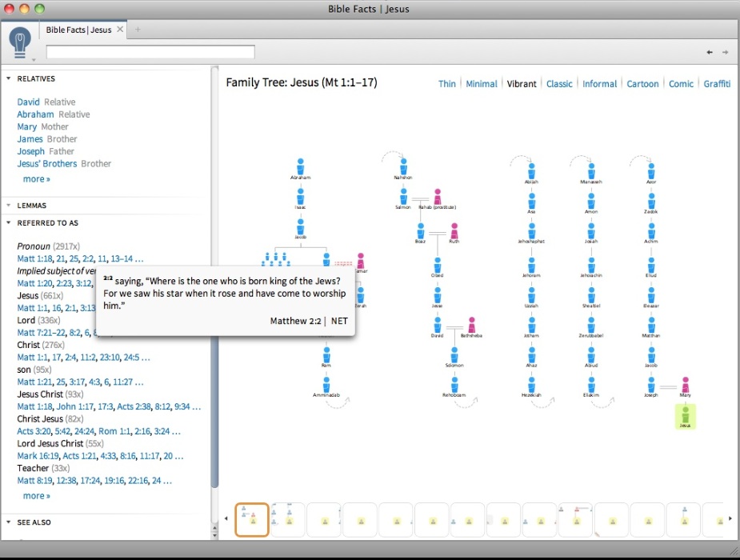Select Mary's pink figure icon
The width and height of the screenshot is (740, 560).
[685, 384]
